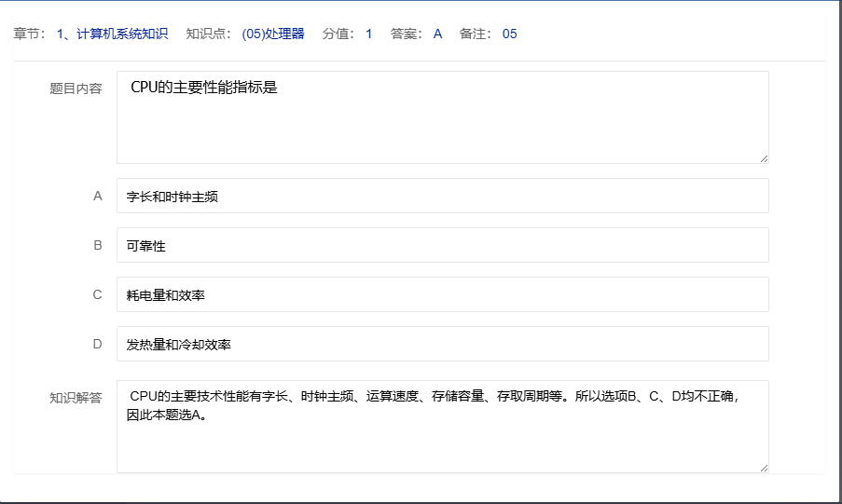Focus option C field containing 耗电量和效率
Viewport: 842px width, 504px height.
442,295
